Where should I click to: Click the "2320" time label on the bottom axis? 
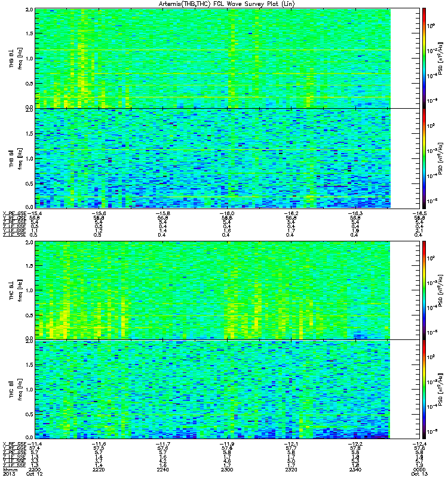coord(291,470)
